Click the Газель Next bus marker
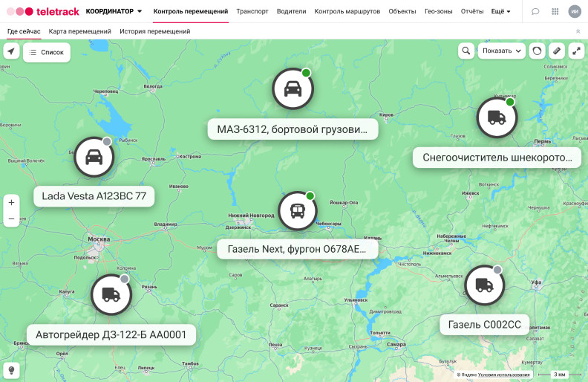This screenshot has height=382, width=588. tap(298, 211)
